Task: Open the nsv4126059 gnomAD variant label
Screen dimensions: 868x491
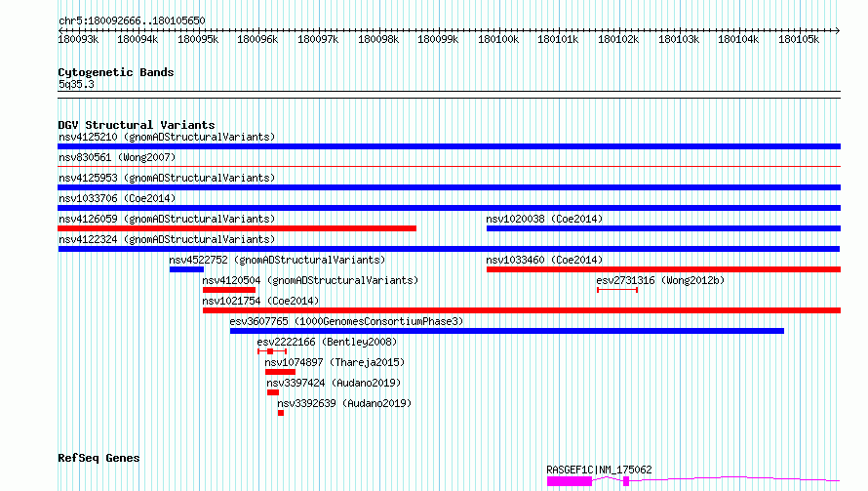Action: 167,219
